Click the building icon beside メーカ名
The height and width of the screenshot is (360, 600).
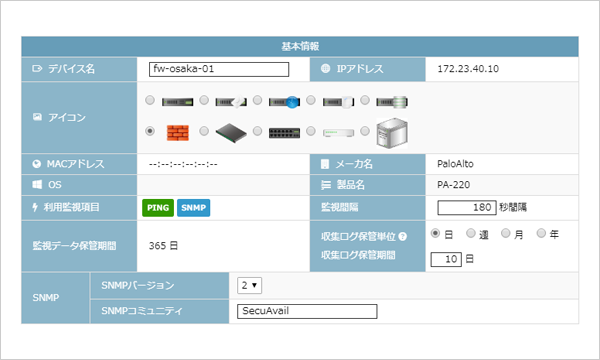[x=325, y=164]
